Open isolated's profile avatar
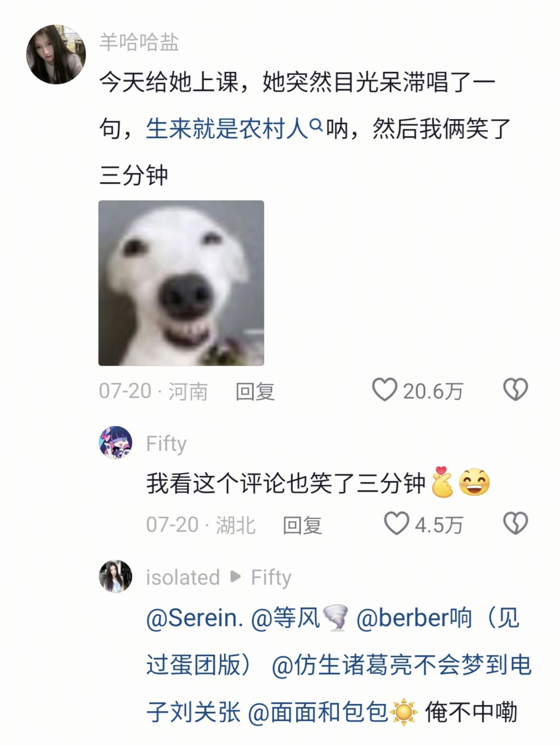The image size is (560, 746). click(115, 577)
